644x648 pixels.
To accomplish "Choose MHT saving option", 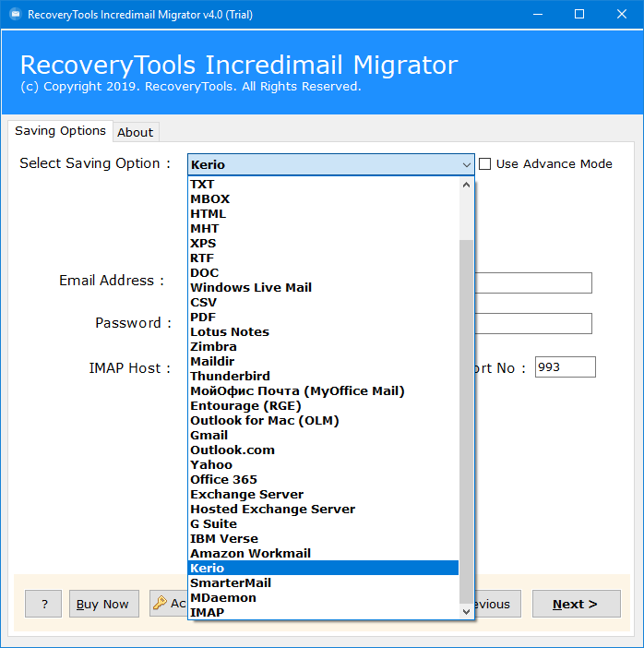I will pyautogui.click(x=324, y=229).
